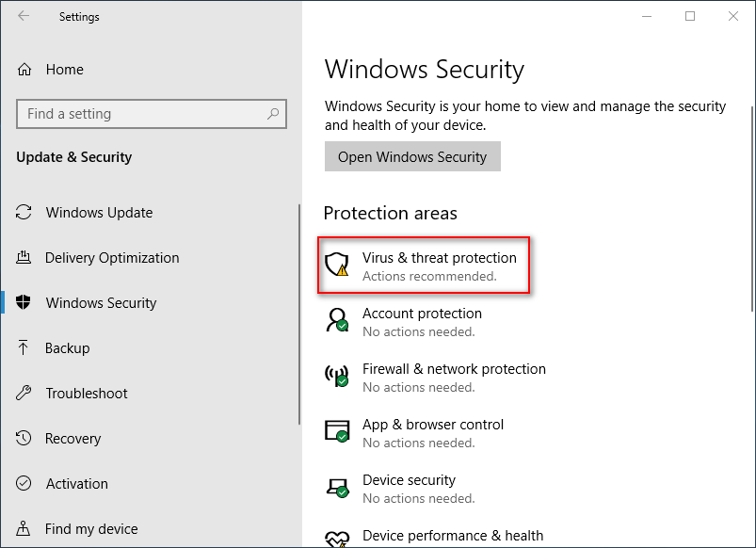Click the right pane vertical scrollbar
Screen dimensions: 756x548
click(752, 209)
